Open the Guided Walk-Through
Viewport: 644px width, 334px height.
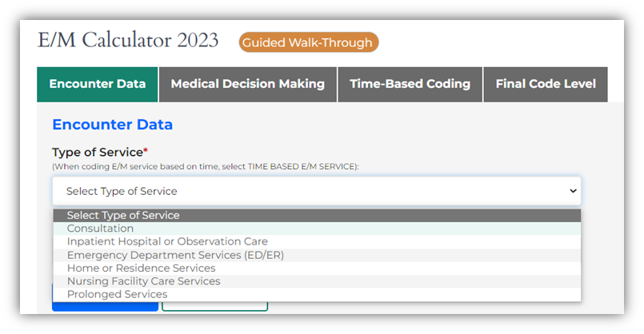click(308, 42)
